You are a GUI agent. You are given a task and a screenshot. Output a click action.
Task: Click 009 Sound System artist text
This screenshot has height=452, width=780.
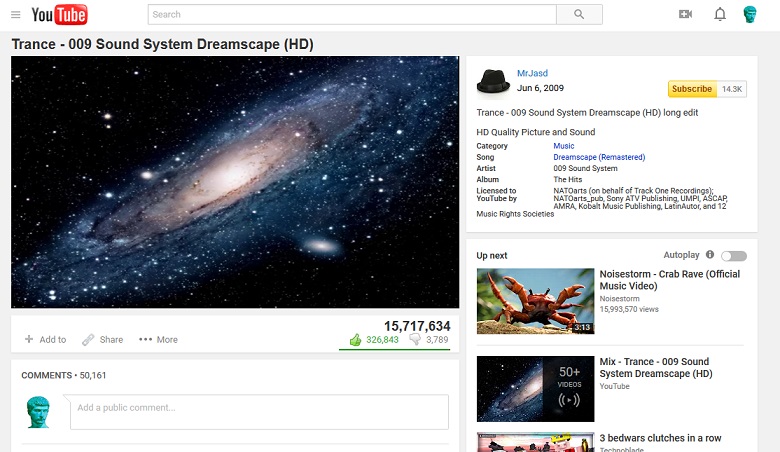585,169
